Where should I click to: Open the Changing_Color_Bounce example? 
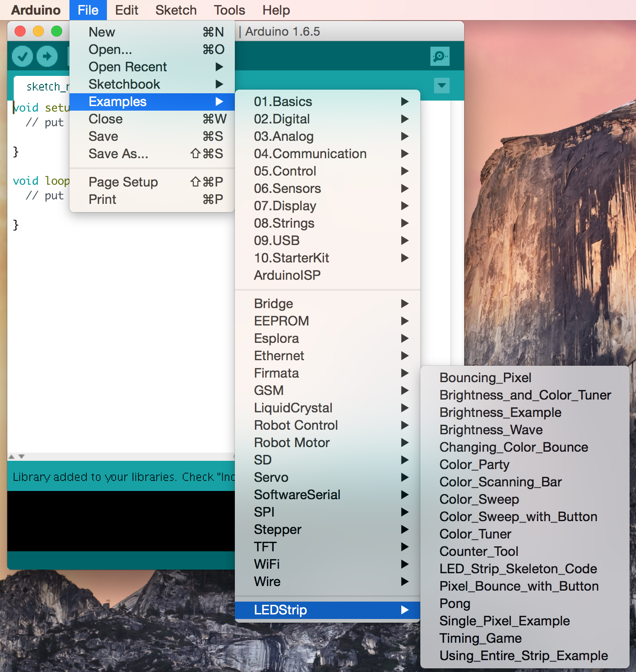525,447
